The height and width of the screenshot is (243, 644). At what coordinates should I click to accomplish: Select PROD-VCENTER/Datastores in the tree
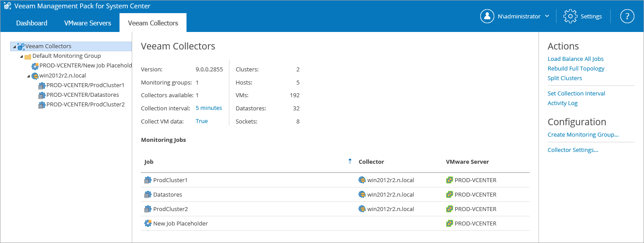(82, 95)
